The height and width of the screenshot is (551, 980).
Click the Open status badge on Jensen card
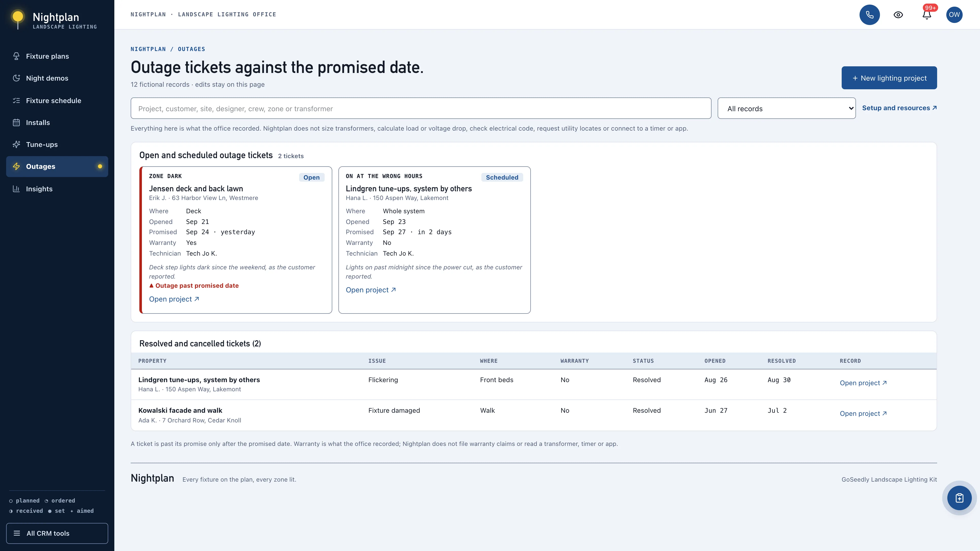coord(312,177)
